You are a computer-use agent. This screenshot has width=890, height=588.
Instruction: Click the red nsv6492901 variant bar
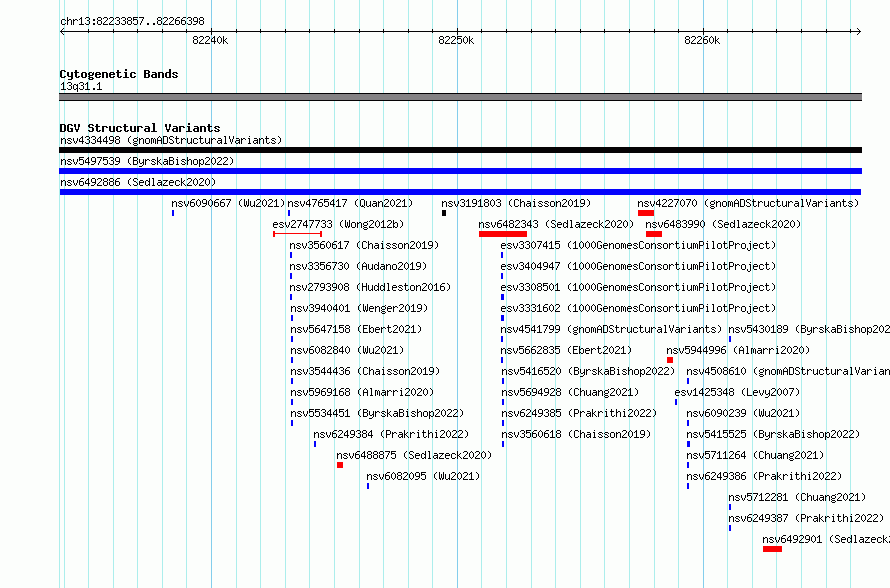pyautogui.click(x=773, y=549)
